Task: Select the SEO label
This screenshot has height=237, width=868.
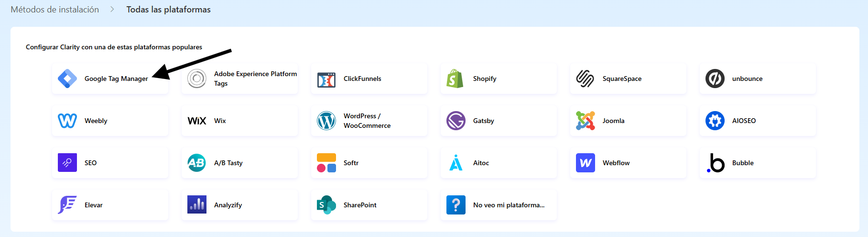Action: [90, 163]
